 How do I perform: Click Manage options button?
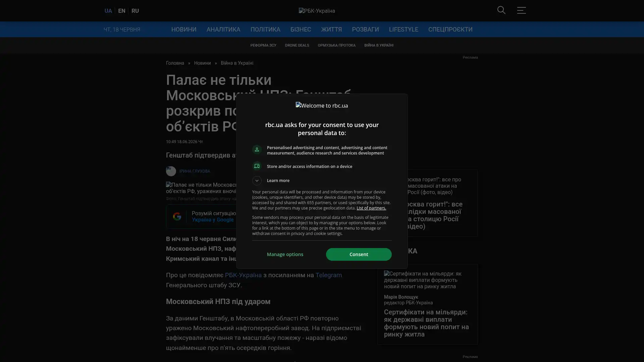[x=285, y=254]
